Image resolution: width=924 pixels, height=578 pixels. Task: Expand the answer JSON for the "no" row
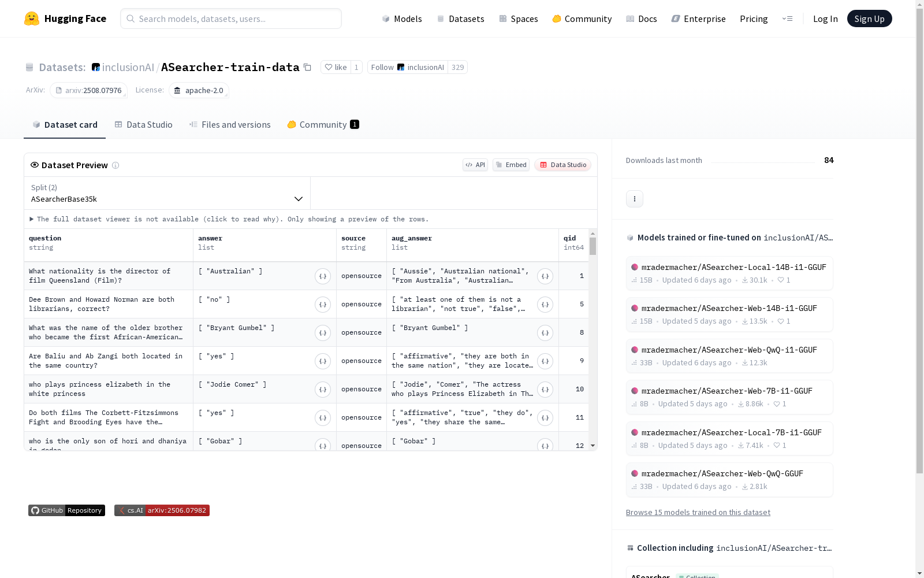pyautogui.click(x=323, y=305)
